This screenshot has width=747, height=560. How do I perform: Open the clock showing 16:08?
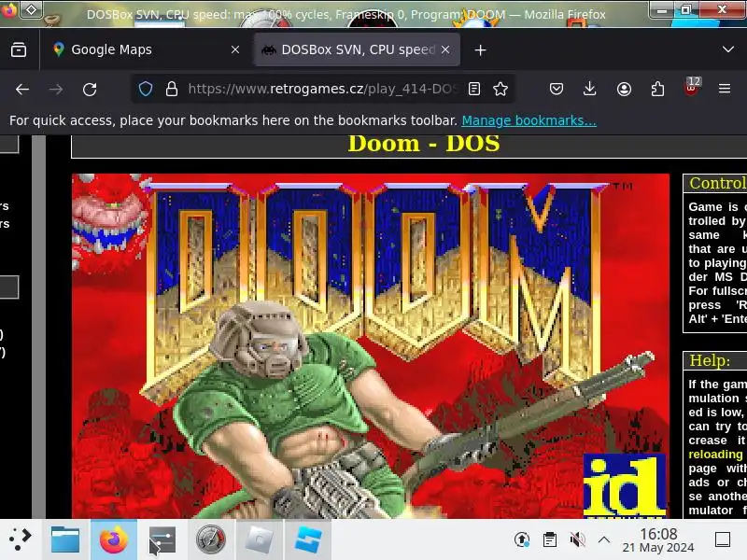click(x=658, y=540)
